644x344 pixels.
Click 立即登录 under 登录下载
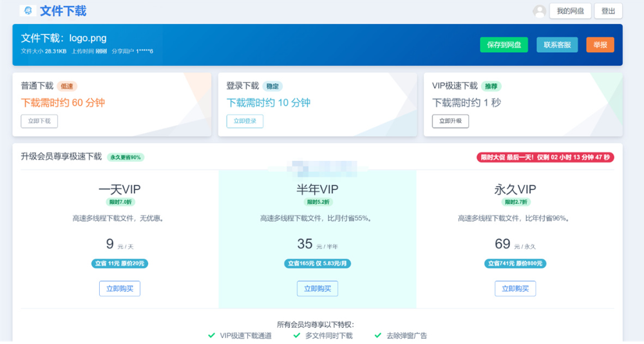(245, 121)
